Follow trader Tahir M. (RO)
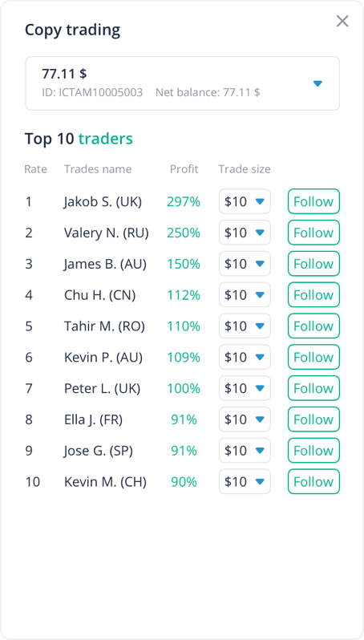Image resolution: width=364 pixels, height=640 pixels. coord(313,326)
